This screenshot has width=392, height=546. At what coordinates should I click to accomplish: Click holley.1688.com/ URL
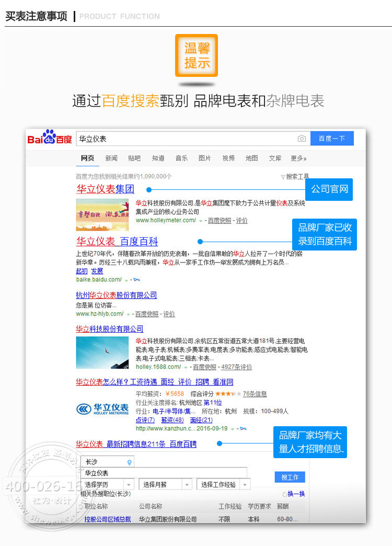pos(158,367)
